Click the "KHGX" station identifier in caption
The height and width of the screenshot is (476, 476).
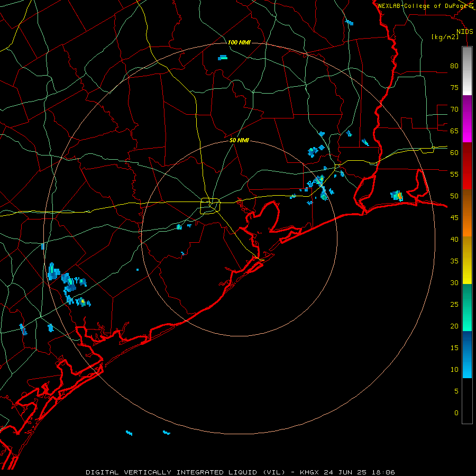pyautogui.click(x=309, y=472)
